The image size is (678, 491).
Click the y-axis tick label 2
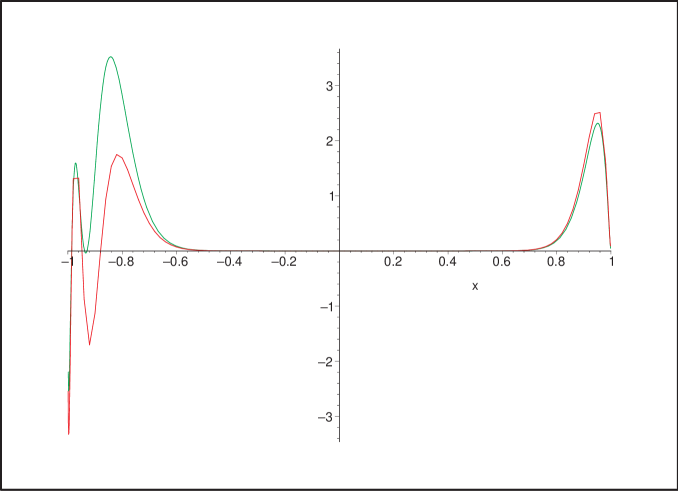coord(328,141)
